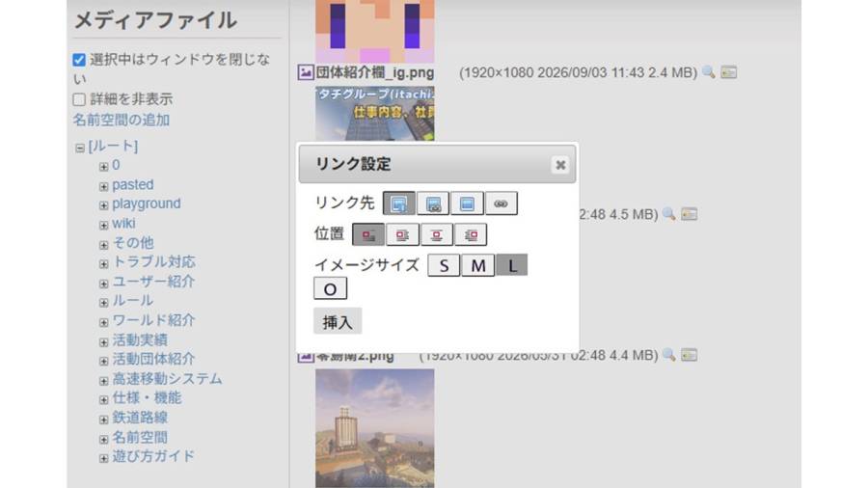This screenshot has width=868, height=488.
Task: Set image size to S
Action: tap(444, 265)
